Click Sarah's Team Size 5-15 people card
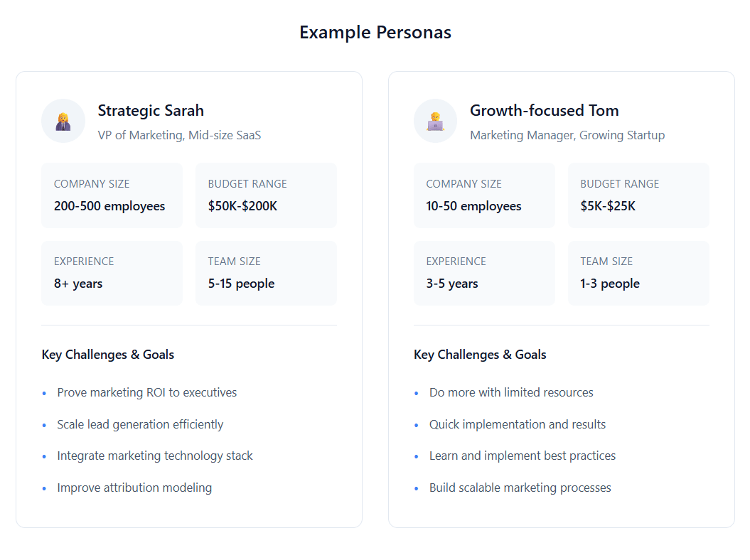The width and height of the screenshot is (750, 560). tap(266, 273)
